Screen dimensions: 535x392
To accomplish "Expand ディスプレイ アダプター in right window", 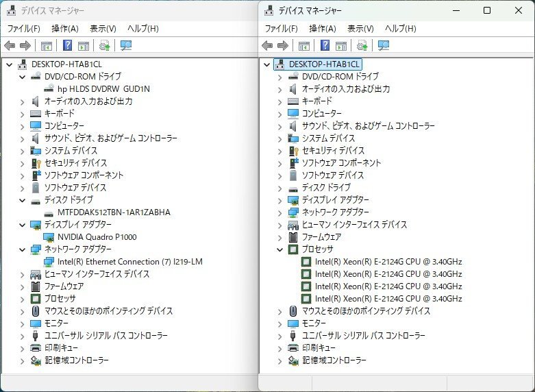I will point(279,200).
